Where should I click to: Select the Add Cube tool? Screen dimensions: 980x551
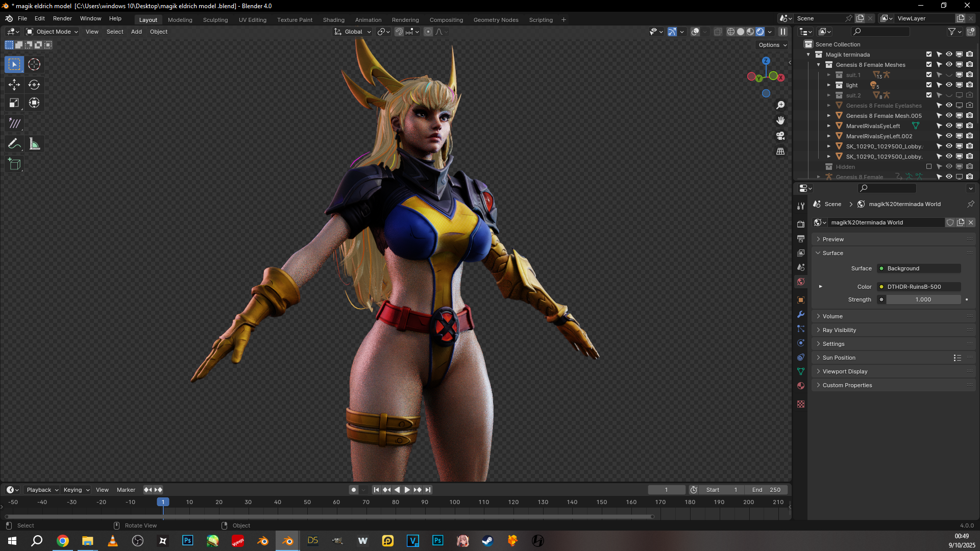point(14,164)
